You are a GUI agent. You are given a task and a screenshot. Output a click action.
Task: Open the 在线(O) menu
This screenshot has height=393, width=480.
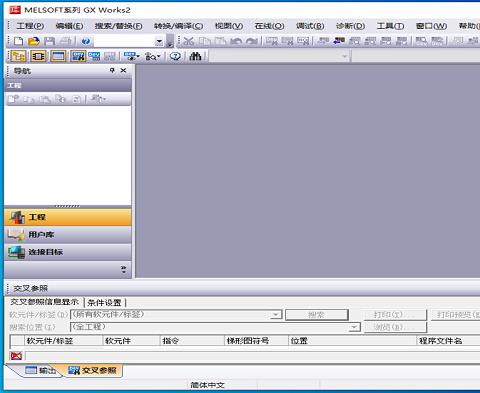coord(269,26)
